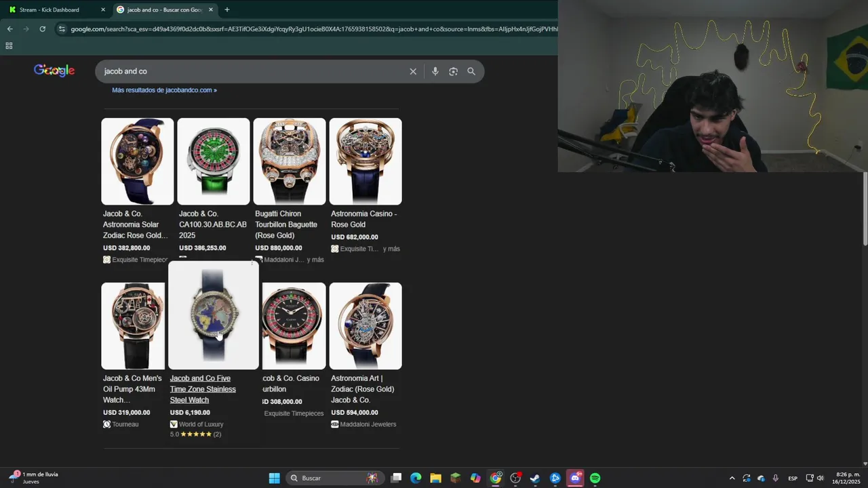
Task: Open Astronomia Art | Zodiac title link
Action: click(x=362, y=389)
